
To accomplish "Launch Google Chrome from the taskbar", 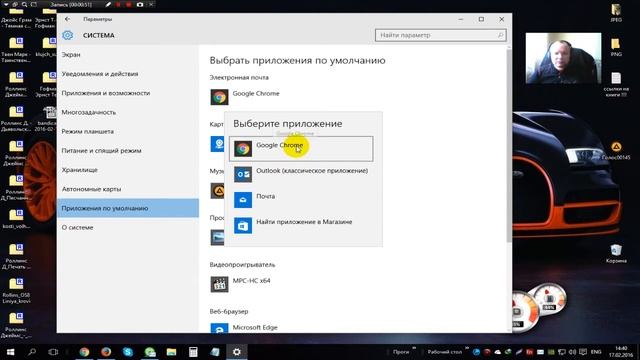I will pos(84,351).
